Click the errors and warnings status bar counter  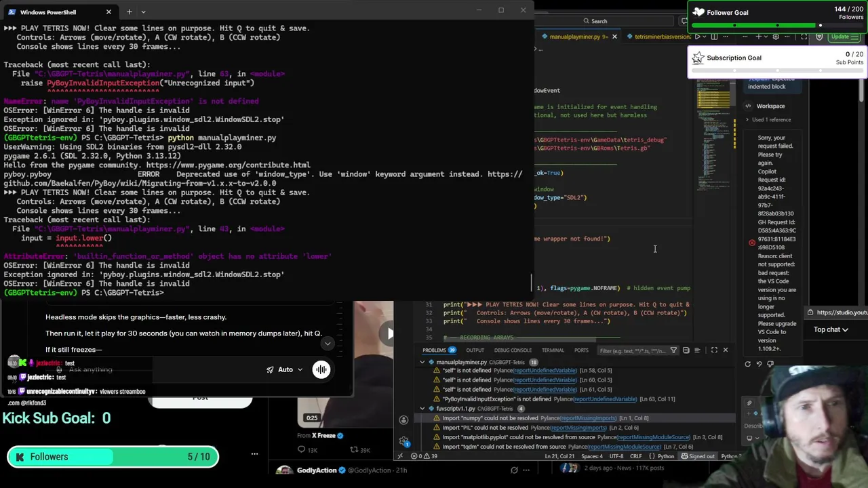click(425, 456)
